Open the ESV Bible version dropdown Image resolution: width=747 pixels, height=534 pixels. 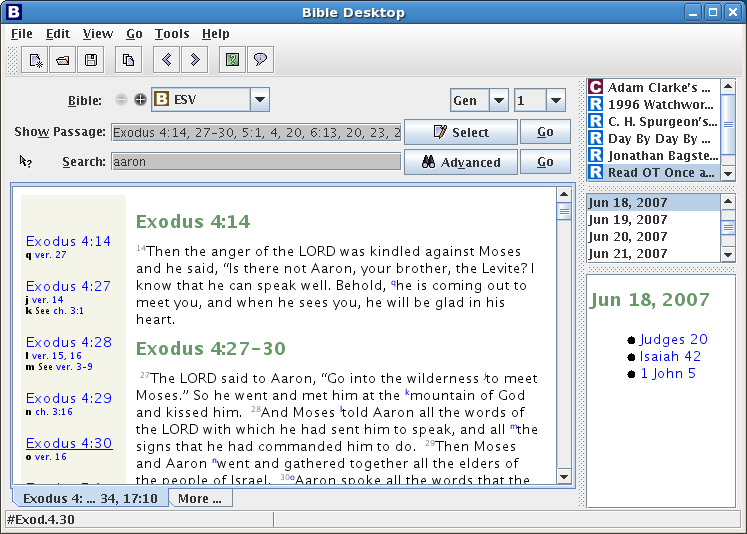click(259, 100)
